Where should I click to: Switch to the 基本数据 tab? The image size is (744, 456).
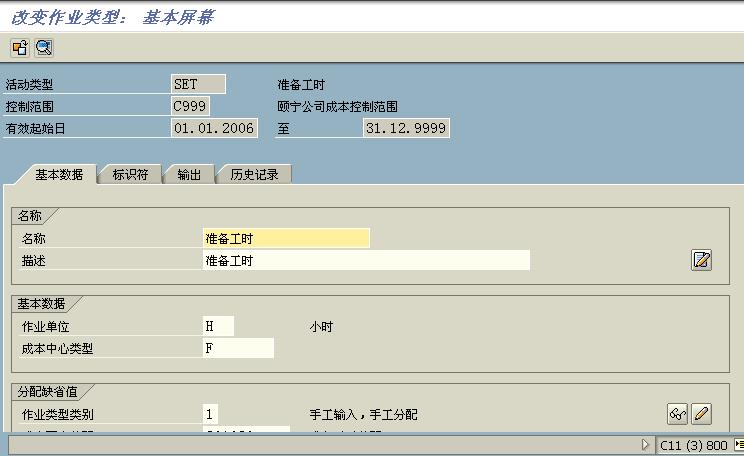(58, 174)
